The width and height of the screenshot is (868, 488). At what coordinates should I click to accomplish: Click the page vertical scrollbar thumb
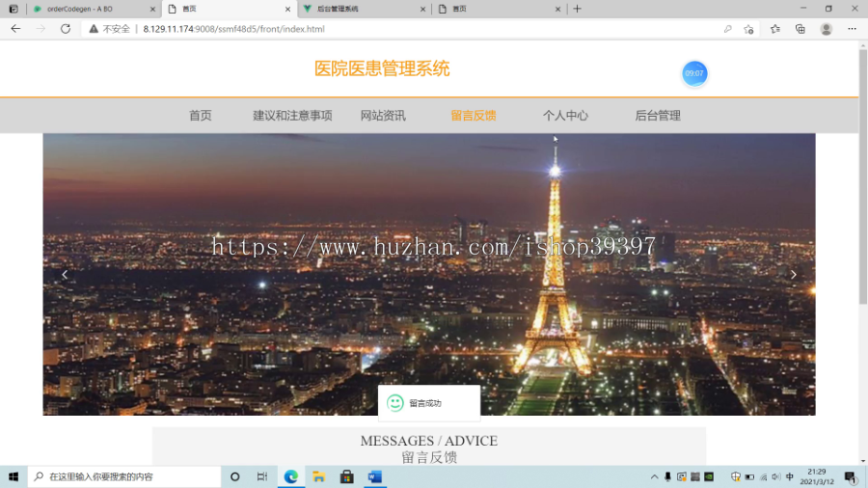click(863, 176)
